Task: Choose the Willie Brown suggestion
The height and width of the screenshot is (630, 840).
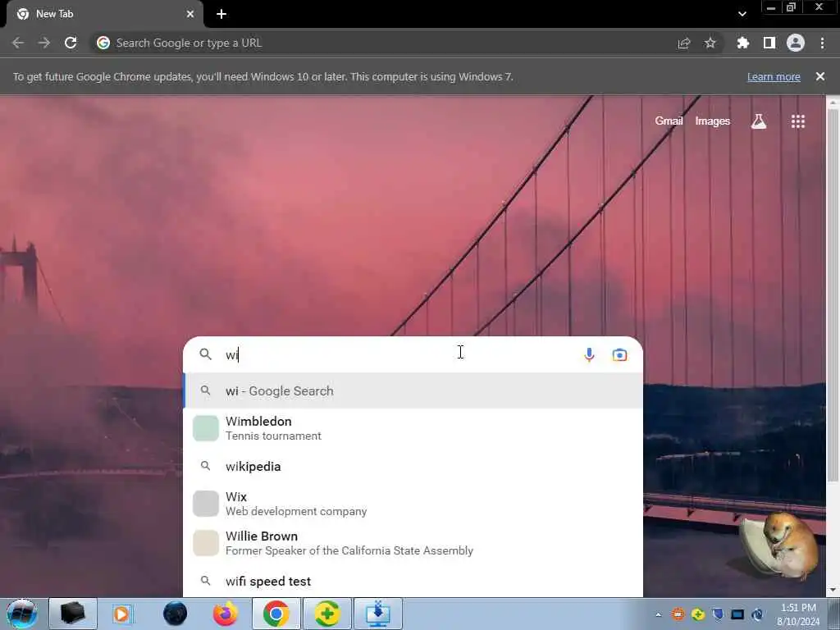Action: point(413,543)
